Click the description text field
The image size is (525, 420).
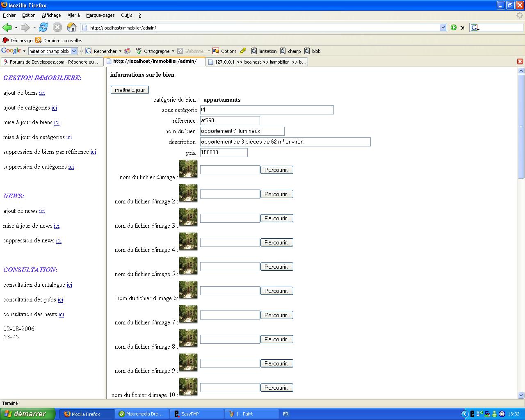(285, 142)
